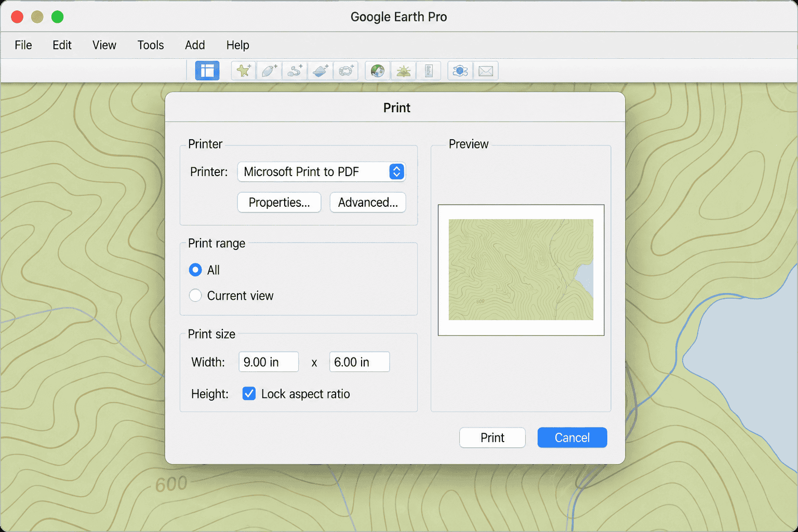Cancel the Print dialog

[x=572, y=437]
